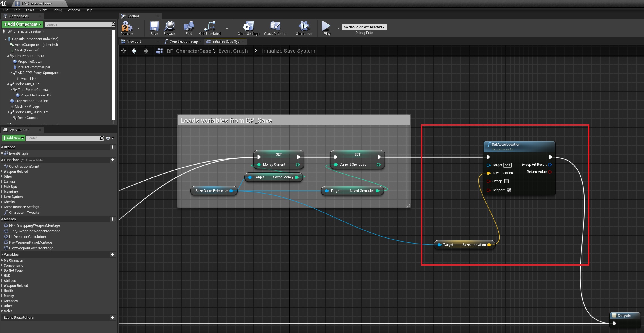
Task: Switch to the Construction Script tab
Action: coord(183,42)
